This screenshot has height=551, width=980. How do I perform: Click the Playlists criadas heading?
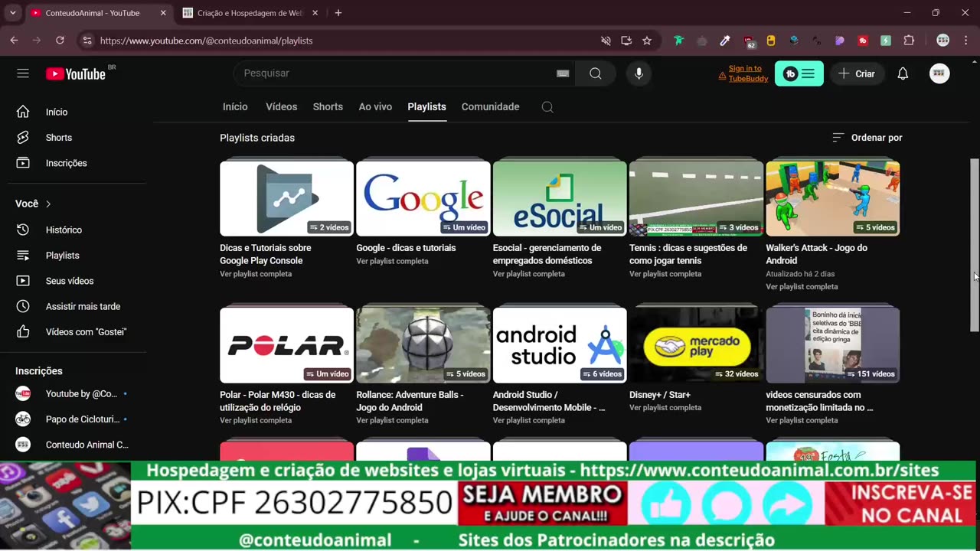click(x=257, y=138)
